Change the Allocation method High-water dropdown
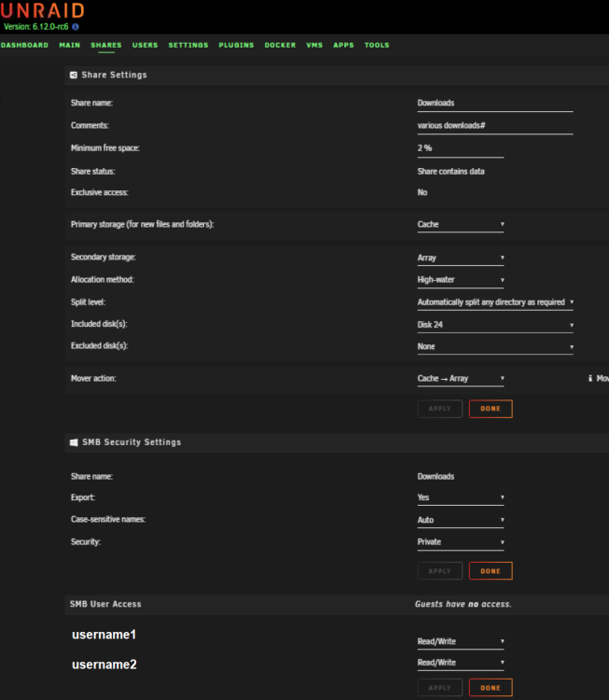Image resolution: width=609 pixels, height=700 pixels. click(x=461, y=280)
